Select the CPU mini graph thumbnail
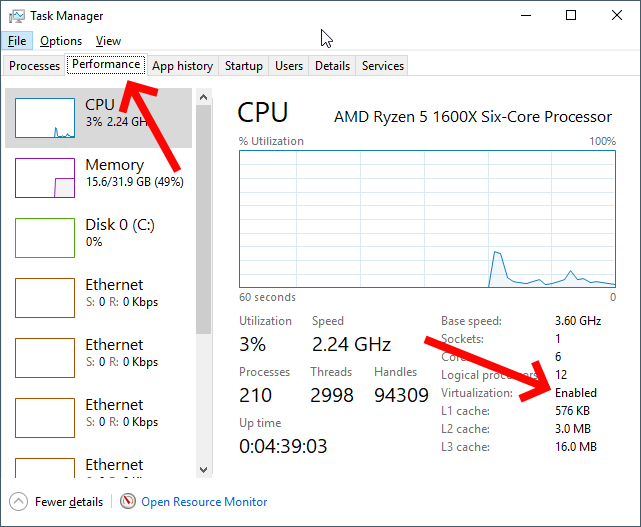Image resolution: width=641 pixels, height=527 pixels. (x=45, y=118)
